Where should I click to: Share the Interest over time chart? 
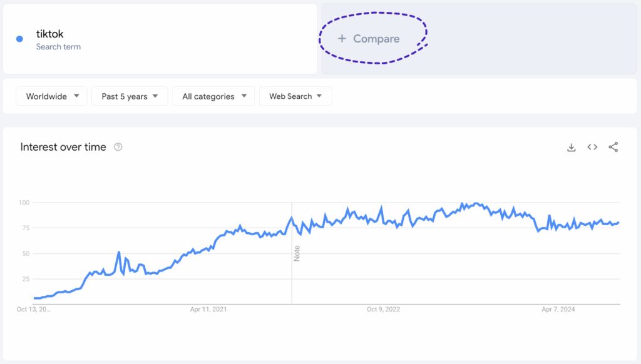tap(613, 147)
